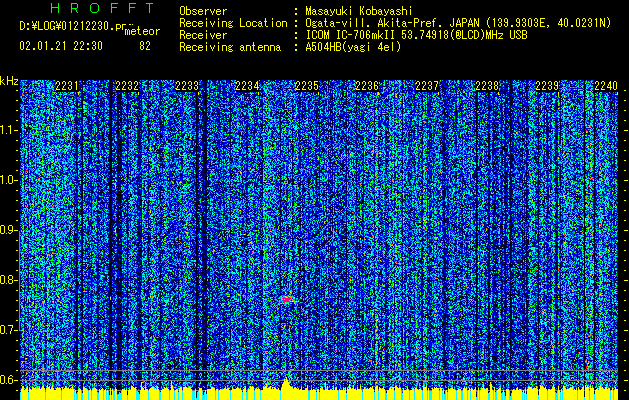The width and height of the screenshot is (629, 400).
Task: Click the 2231 time marker
Action: (x=67, y=86)
